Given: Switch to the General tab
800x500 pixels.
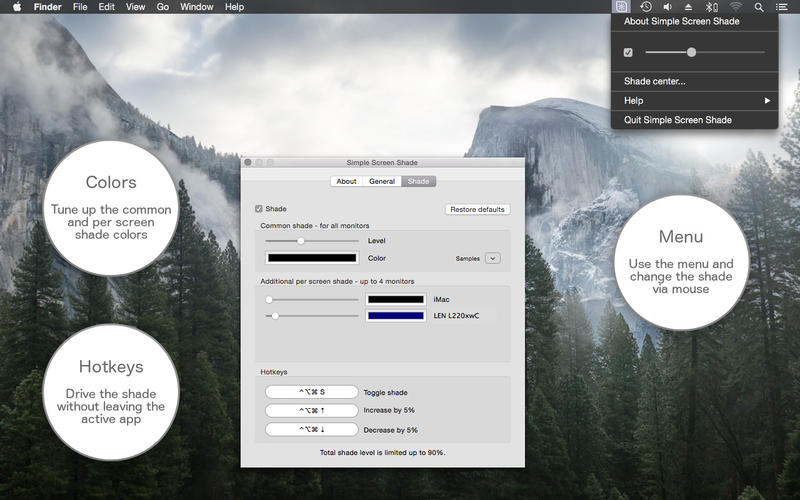Looking at the screenshot, I should [382, 181].
